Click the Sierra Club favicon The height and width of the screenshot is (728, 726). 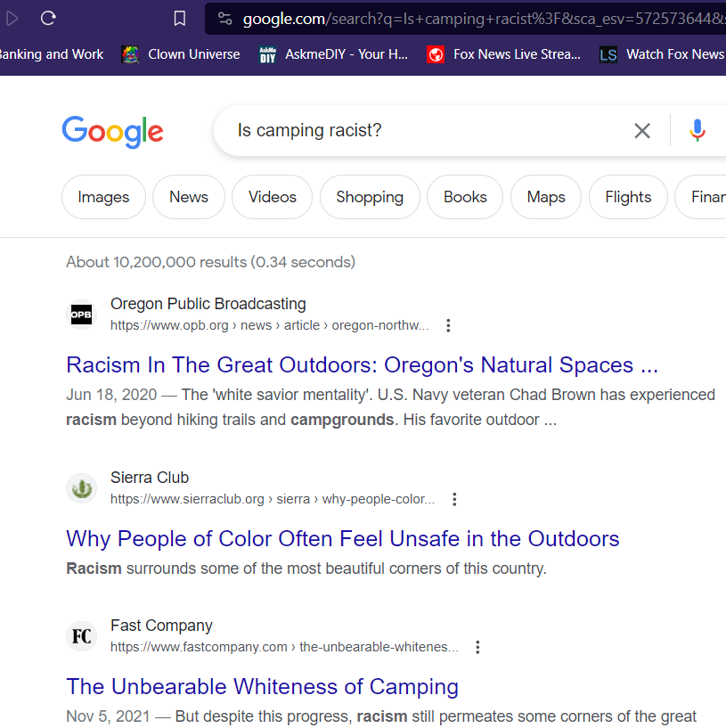pyautogui.click(x=82, y=488)
